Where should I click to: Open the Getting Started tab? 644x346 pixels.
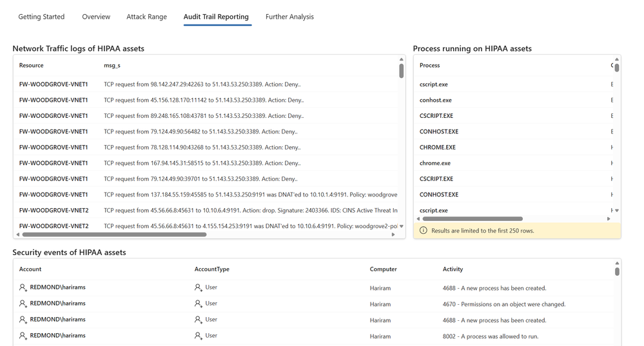pyautogui.click(x=41, y=17)
